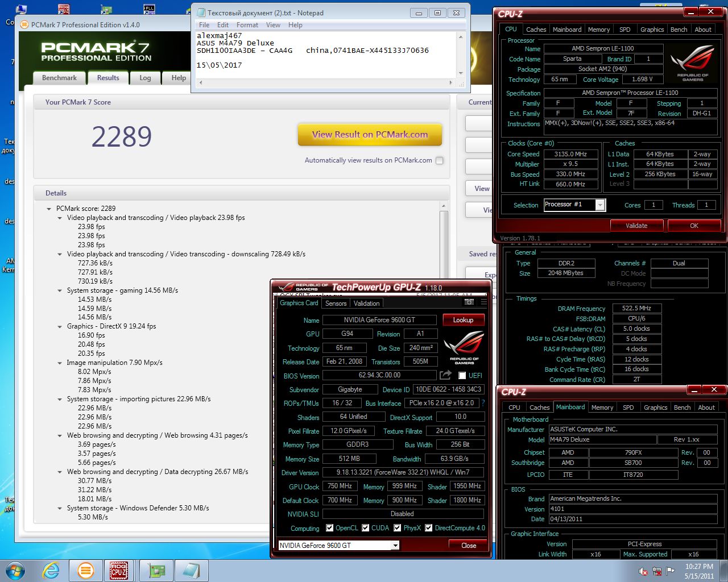728x582 pixels.
Task: Click the ROG logo in GPU-Z window
Action: tap(464, 347)
